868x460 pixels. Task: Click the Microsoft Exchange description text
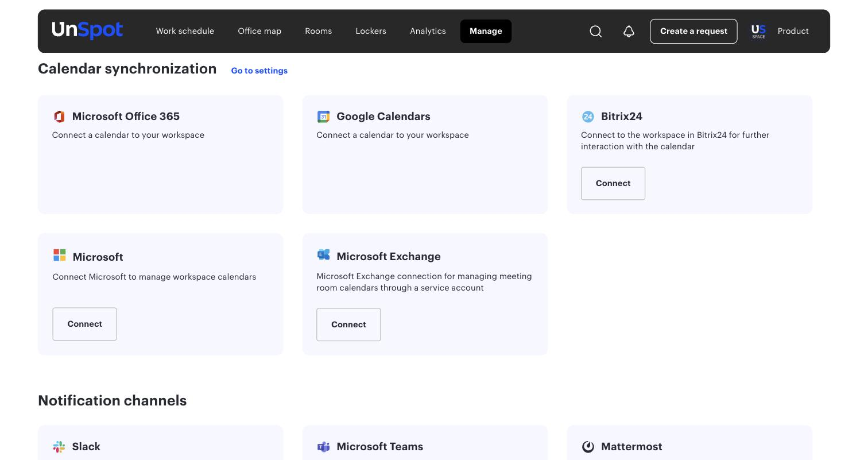[424, 282]
